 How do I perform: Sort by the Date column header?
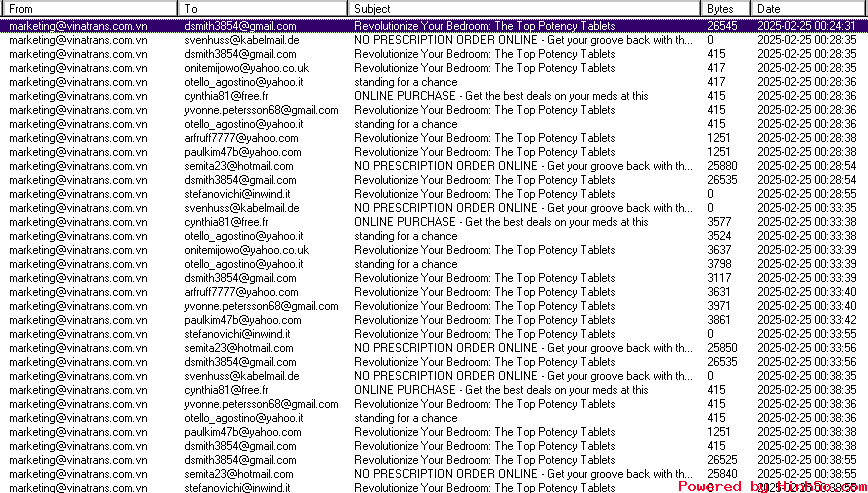(809, 9)
